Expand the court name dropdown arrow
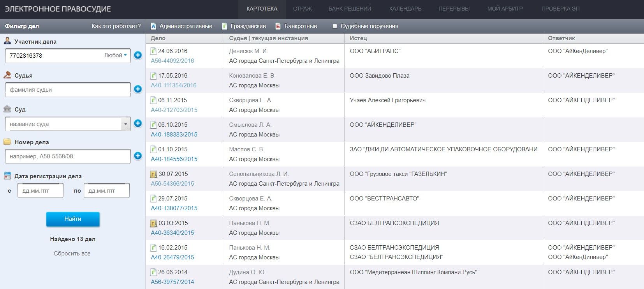 pyautogui.click(x=125, y=124)
